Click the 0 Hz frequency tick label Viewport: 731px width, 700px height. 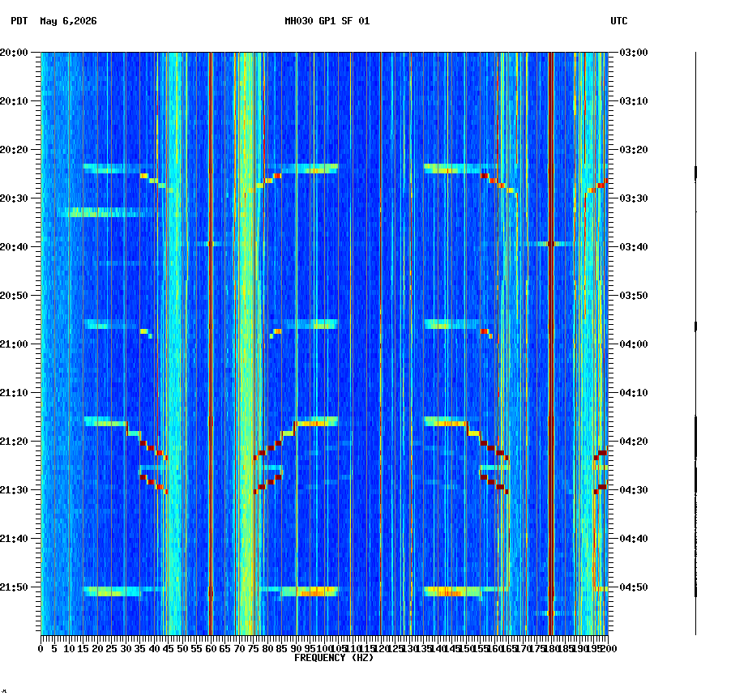click(41, 649)
